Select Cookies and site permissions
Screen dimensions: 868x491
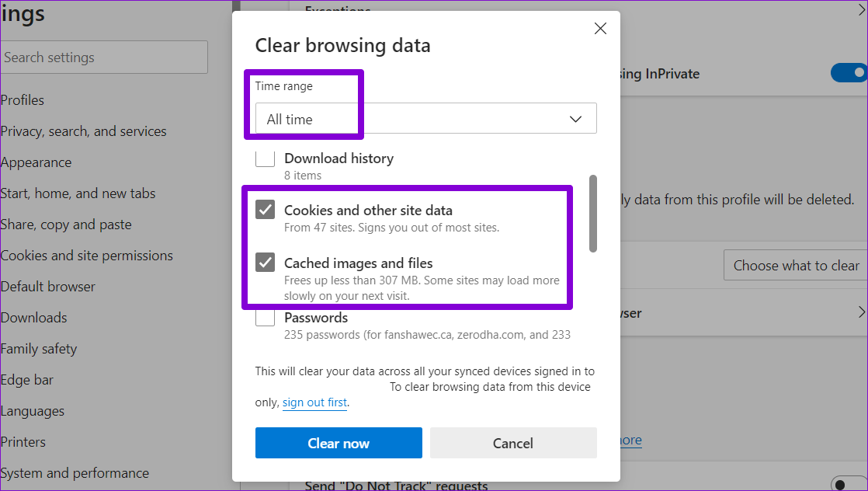tap(87, 256)
